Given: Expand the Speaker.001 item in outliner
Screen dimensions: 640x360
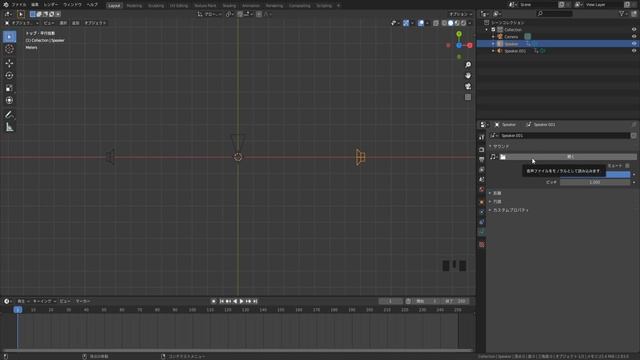Looking at the screenshot, I should tap(493, 51).
